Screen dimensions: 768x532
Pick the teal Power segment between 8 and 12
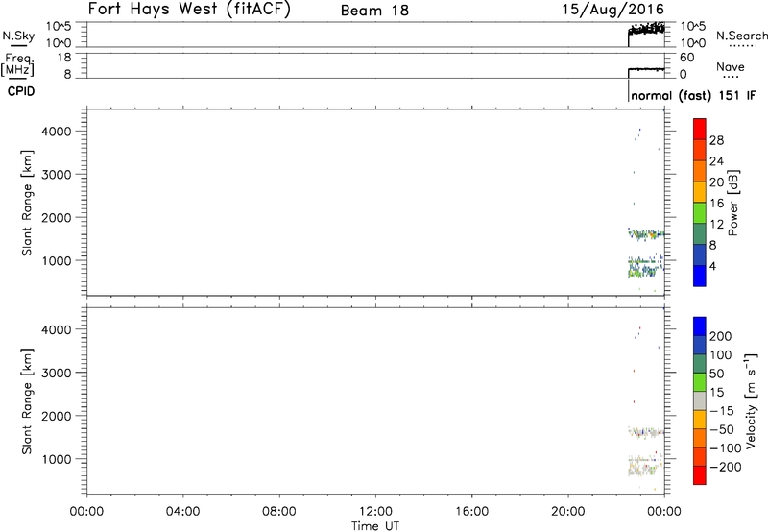coord(700,233)
